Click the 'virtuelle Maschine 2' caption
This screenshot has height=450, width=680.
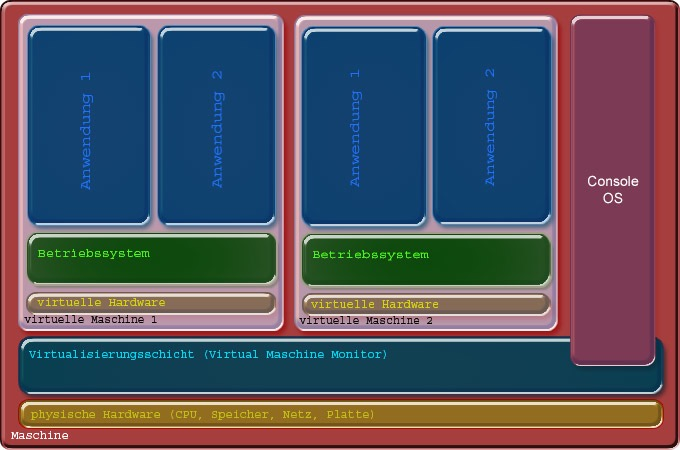(366, 321)
